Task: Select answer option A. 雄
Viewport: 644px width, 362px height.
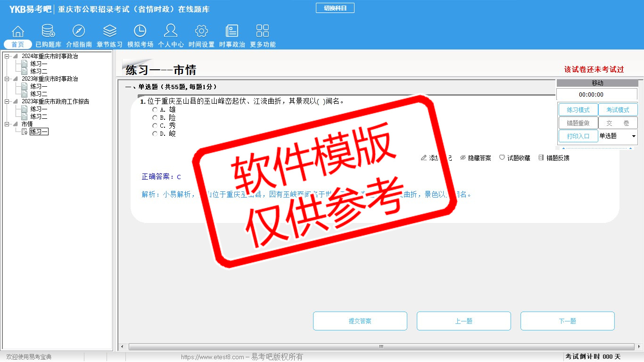Action: coord(155,110)
